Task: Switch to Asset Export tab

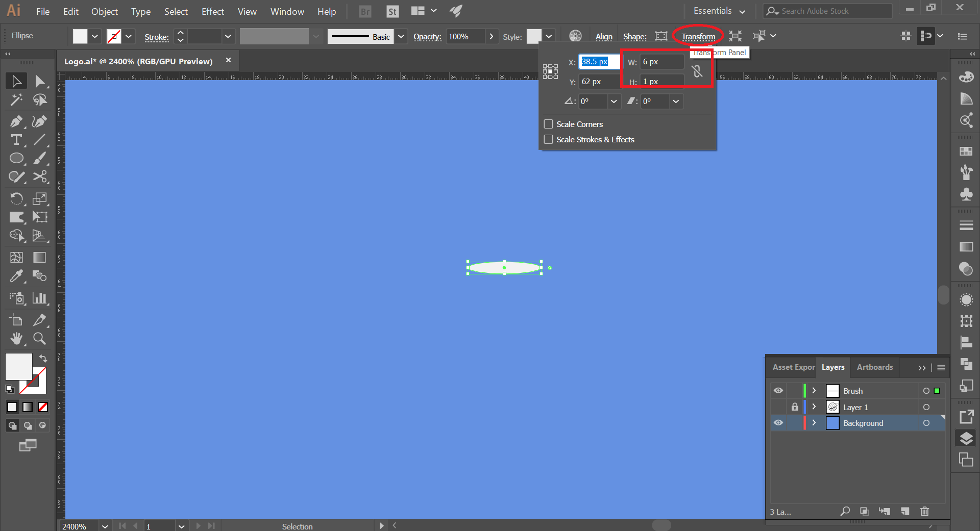Action: click(793, 367)
